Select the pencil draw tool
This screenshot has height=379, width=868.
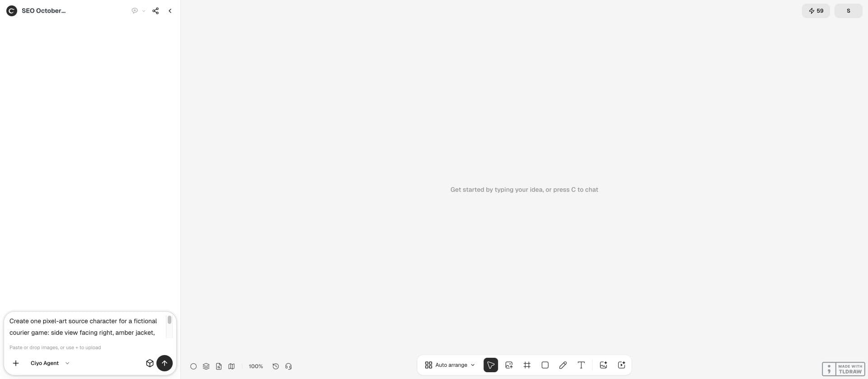coord(563,365)
